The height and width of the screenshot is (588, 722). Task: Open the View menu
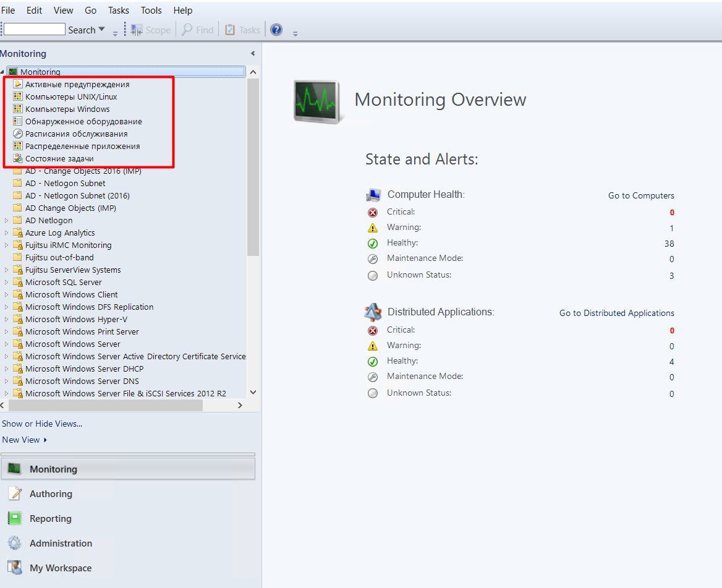pyautogui.click(x=63, y=10)
